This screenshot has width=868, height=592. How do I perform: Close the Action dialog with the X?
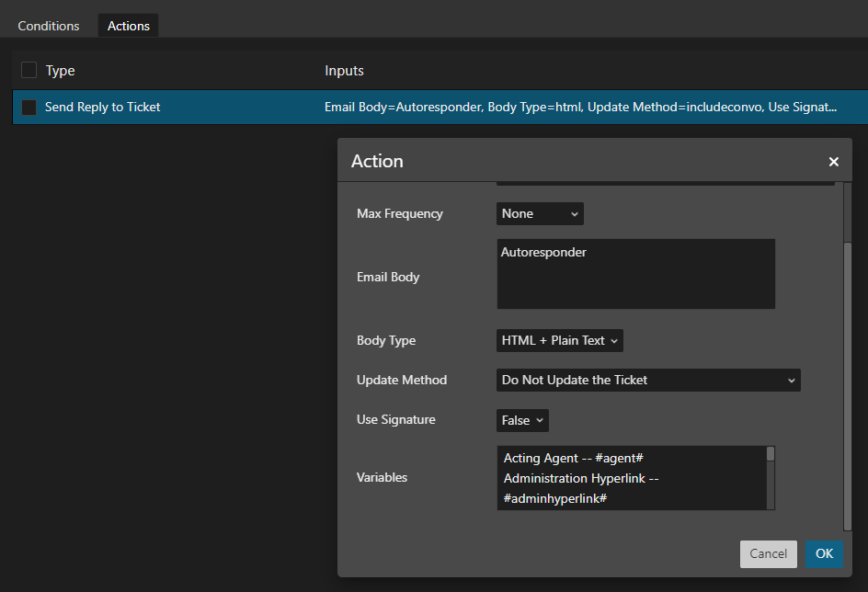[833, 162]
